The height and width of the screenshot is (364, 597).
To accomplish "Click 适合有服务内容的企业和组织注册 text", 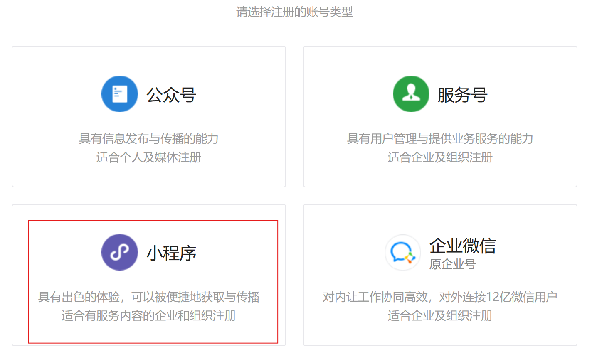I will [x=149, y=316].
